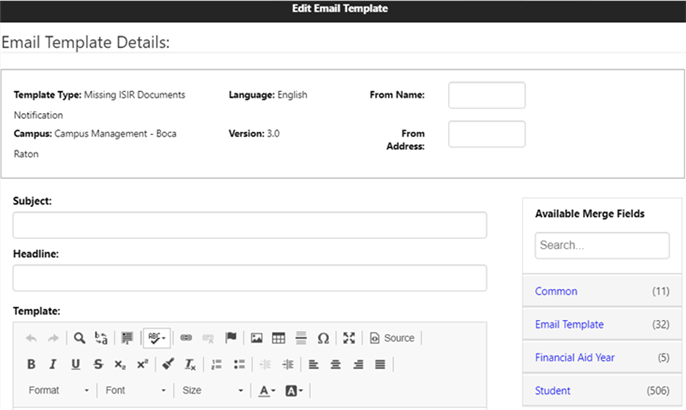Open the Format dropdown
Image resolution: width=686 pixels, height=410 pixels.
point(59,390)
